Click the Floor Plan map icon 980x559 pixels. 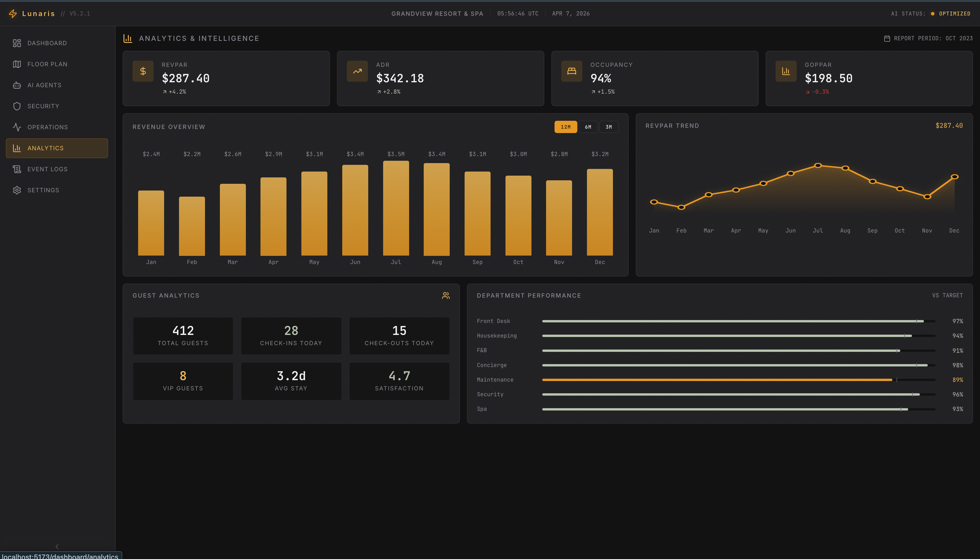[x=17, y=64]
